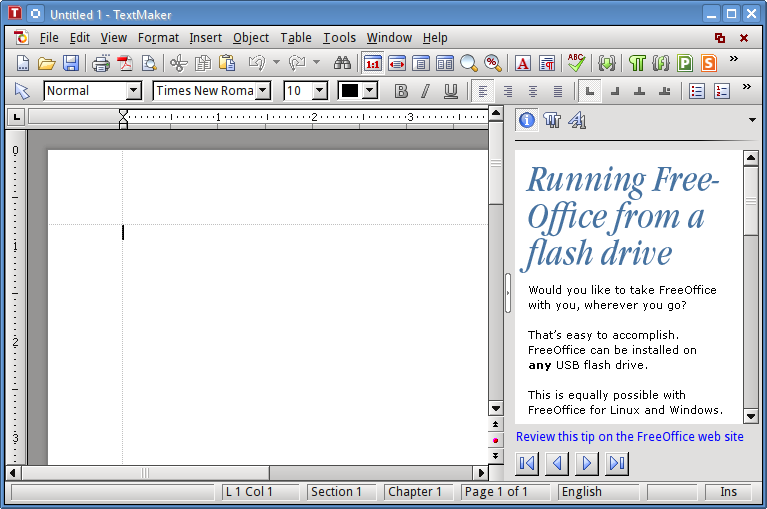Toggle underline formatting
Screen dimensions: 767x509
[451, 91]
